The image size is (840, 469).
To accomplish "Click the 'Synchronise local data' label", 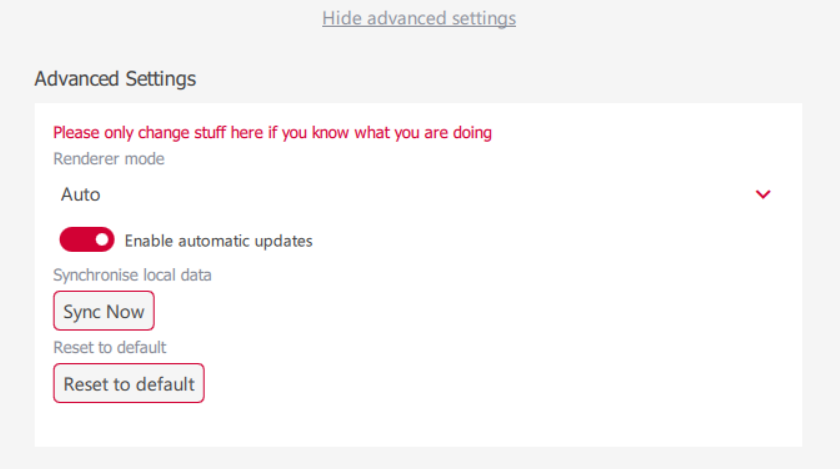I will coord(132,275).
